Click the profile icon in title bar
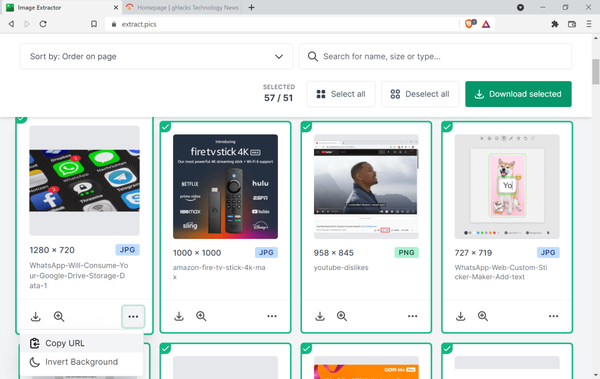 point(520,7)
